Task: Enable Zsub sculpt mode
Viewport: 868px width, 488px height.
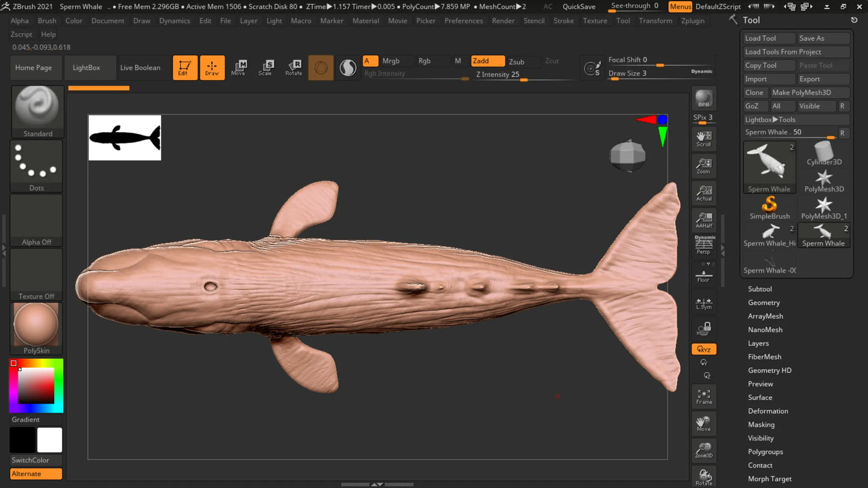Action: (x=517, y=61)
